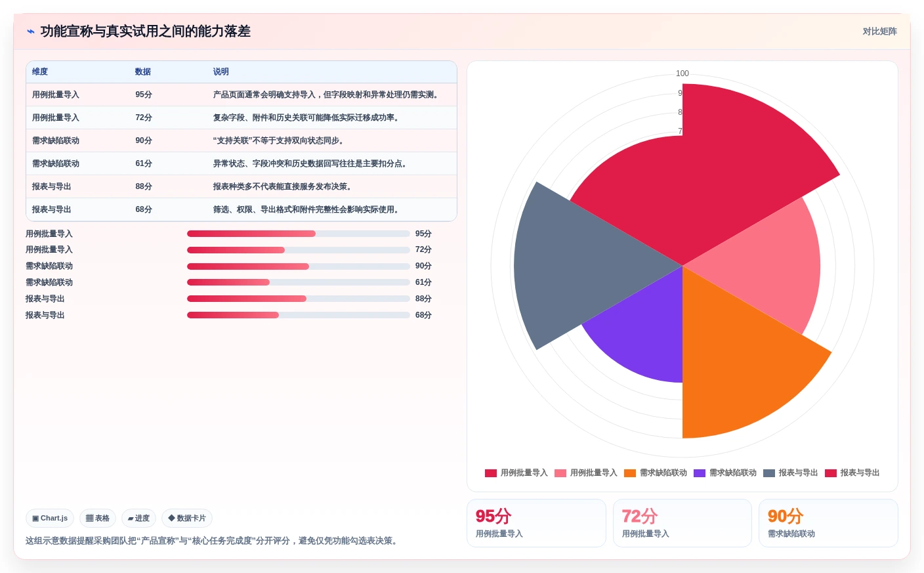924x573 pixels.
Task: Click the footnote text starting 这组示意数据提醒采购团队
Action: 213,541
